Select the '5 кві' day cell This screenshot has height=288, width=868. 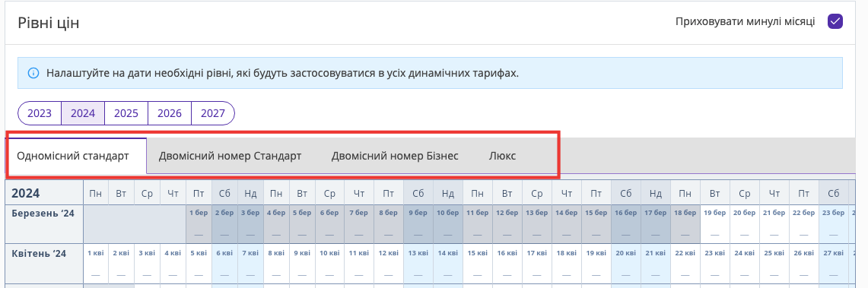[199, 263]
